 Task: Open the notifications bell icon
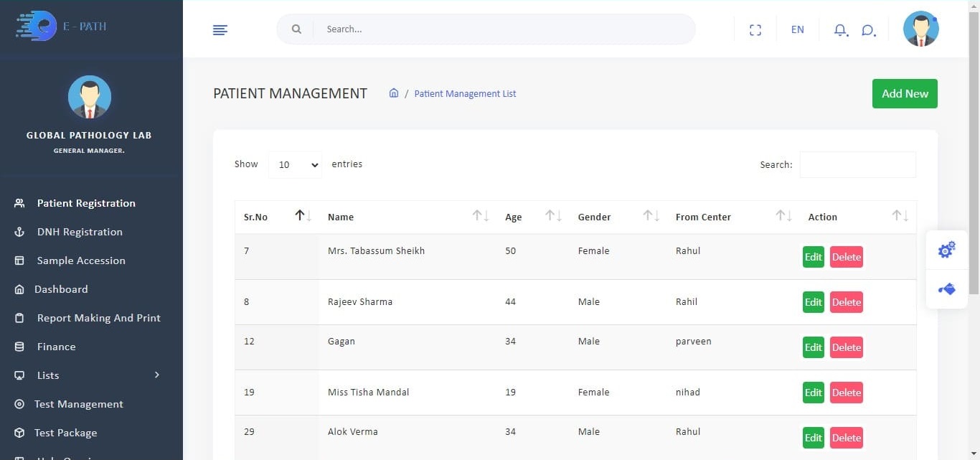point(840,29)
